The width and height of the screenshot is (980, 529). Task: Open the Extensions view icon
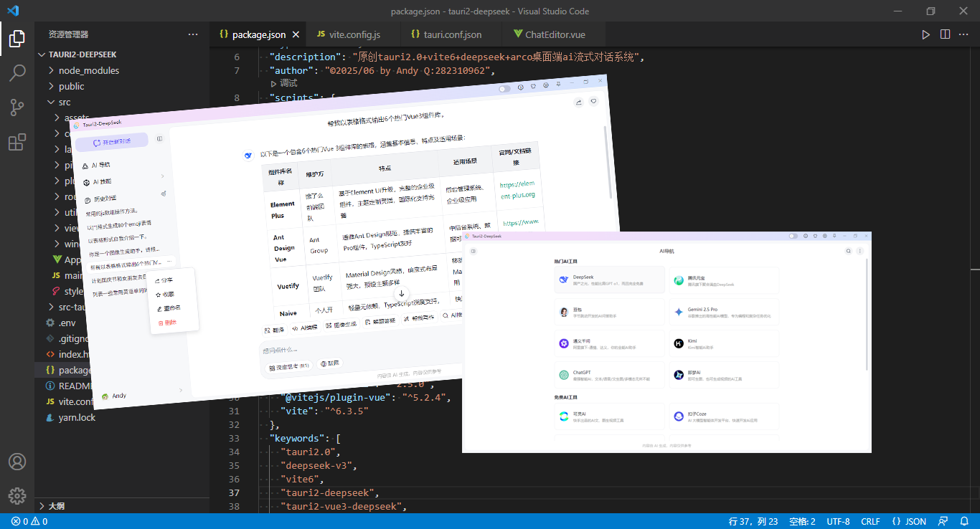[17, 142]
